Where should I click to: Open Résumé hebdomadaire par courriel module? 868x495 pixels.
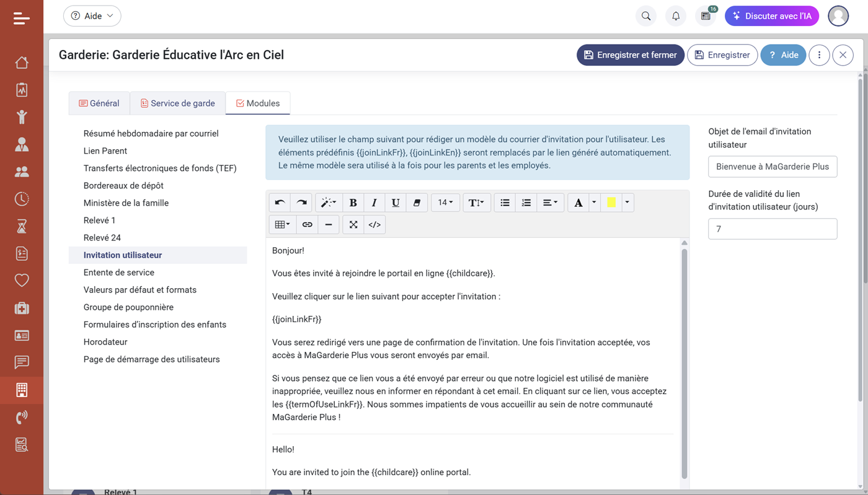[151, 133]
